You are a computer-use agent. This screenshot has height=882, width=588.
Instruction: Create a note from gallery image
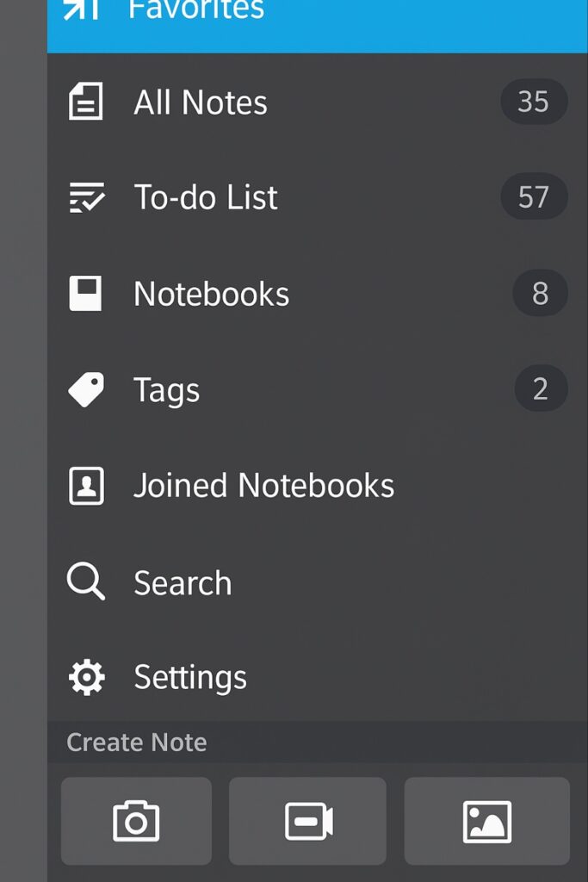pos(486,821)
